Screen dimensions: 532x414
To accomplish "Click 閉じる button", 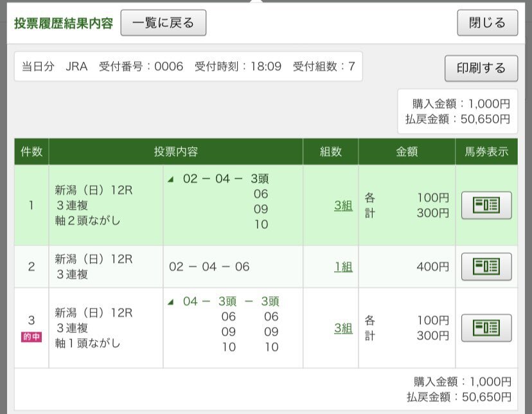I will [x=487, y=22].
